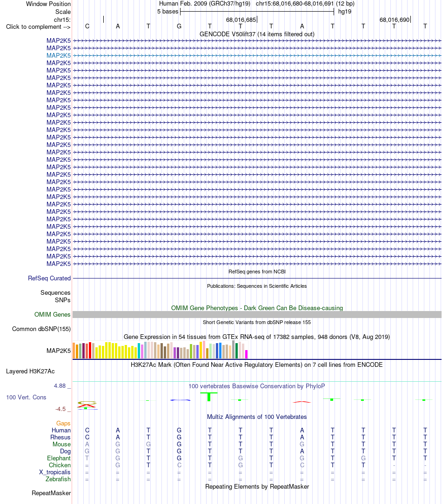442x504 pixels.
Task: Click the hg19 label beside scale bar
Action: 345,12
